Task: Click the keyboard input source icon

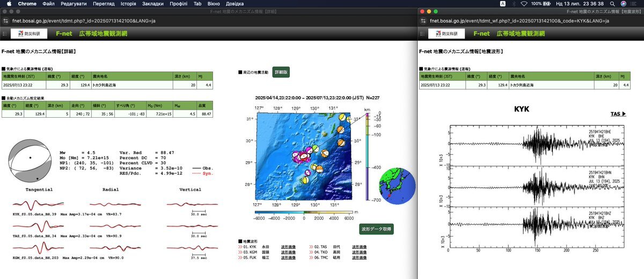Action: 502,4
